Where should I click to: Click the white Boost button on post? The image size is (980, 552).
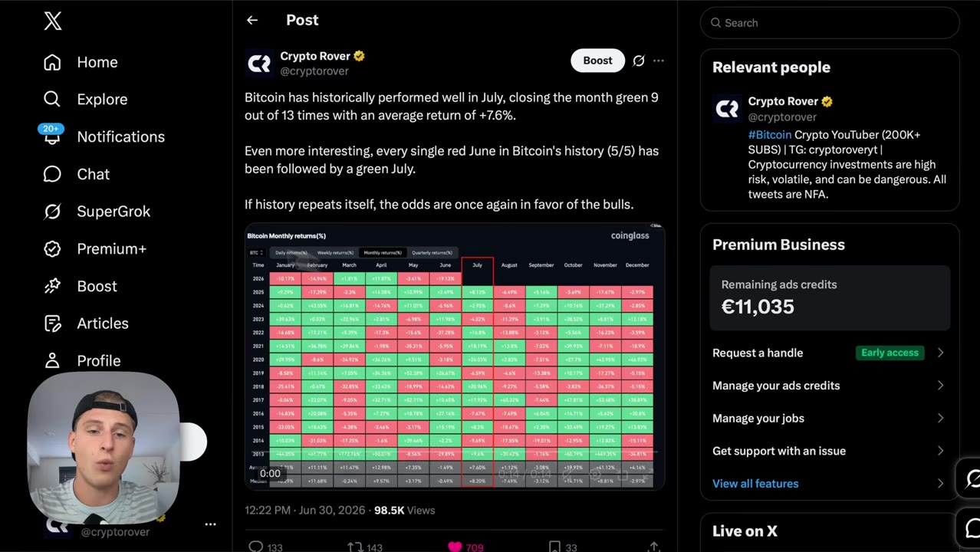(597, 61)
